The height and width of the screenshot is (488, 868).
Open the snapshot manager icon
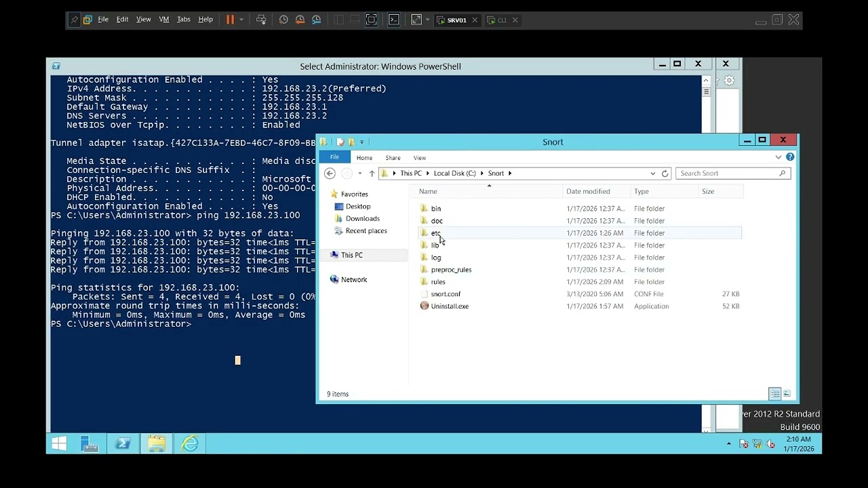pyautogui.click(x=316, y=20)
